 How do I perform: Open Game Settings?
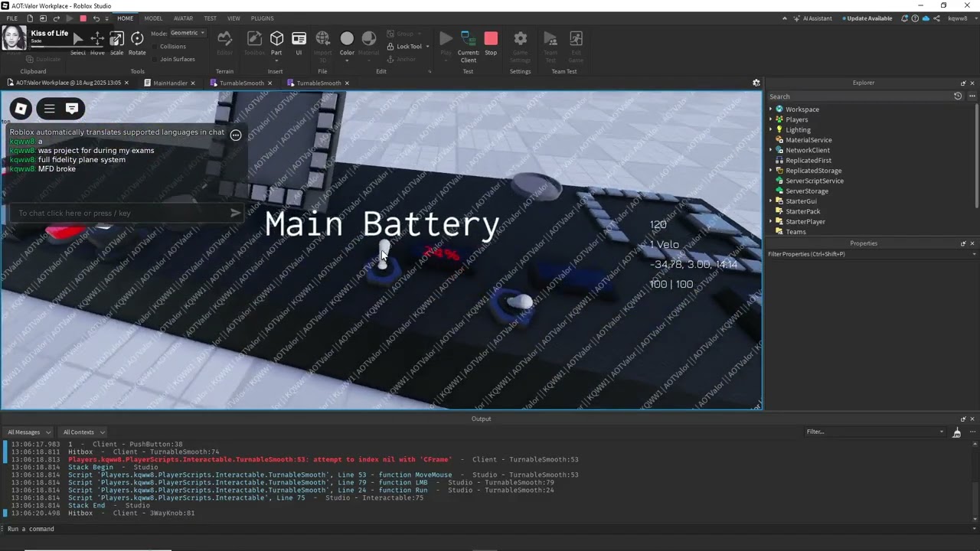click(x=520, y=46)
